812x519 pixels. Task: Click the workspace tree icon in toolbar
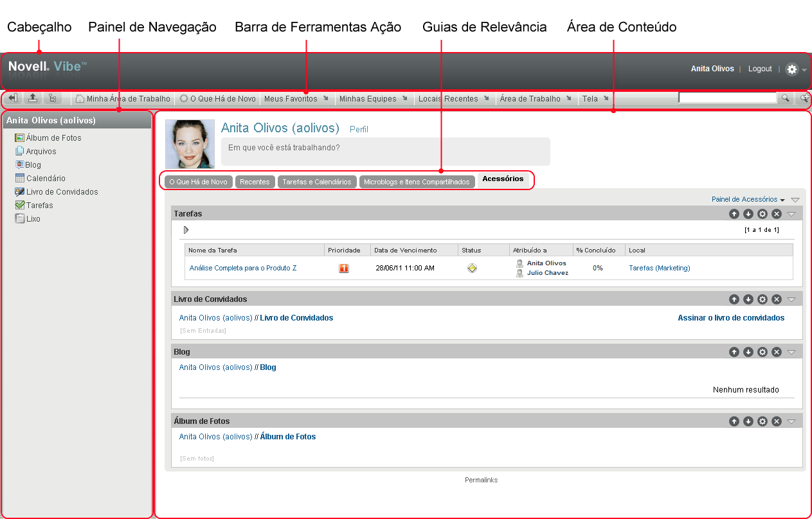point(52,98)
